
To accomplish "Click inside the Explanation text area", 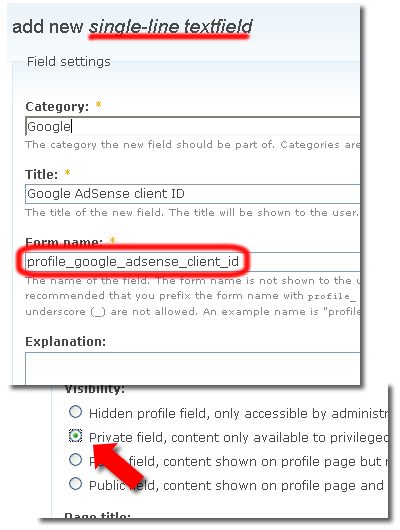I will point(193,368).
